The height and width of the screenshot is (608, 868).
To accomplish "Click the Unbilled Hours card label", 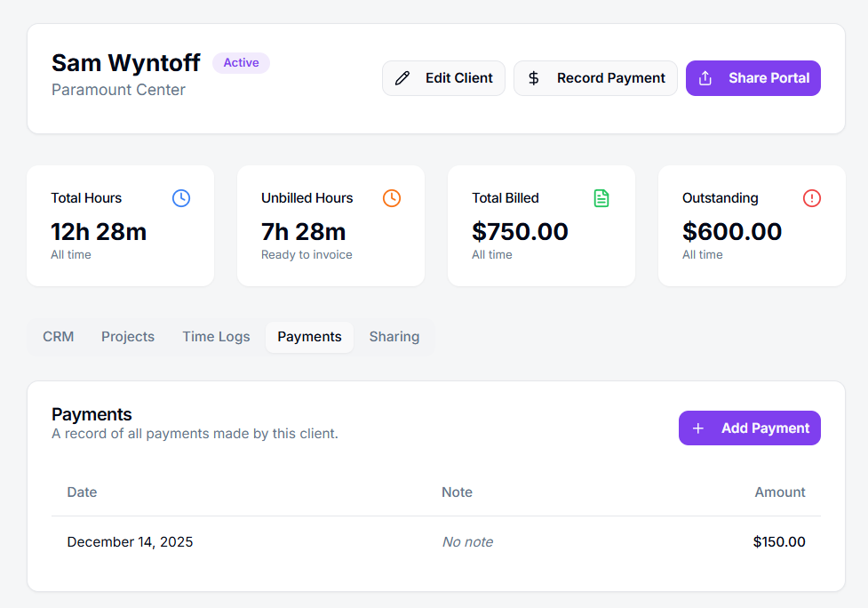I will click(307, 198).
